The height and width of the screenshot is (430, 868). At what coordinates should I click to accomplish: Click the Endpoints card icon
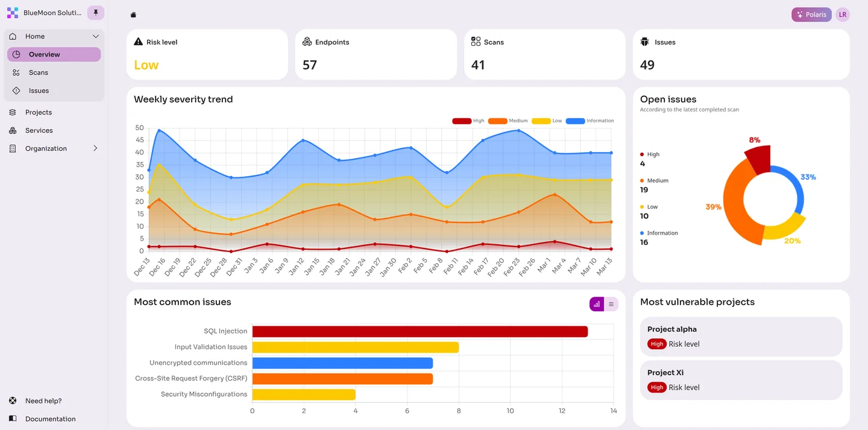(307, 42)
